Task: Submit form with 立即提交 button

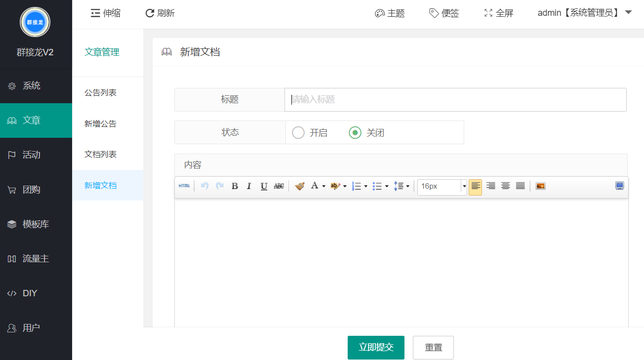Action: point(376,347)
